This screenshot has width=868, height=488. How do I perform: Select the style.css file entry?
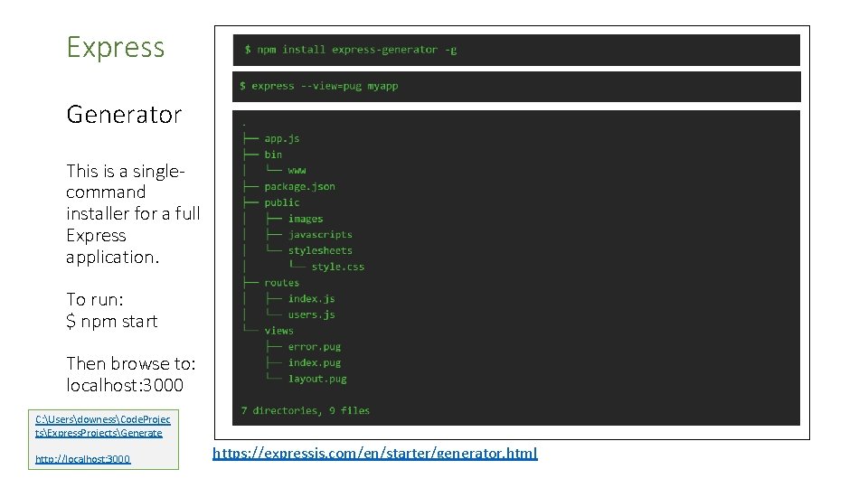pos(337,267)
